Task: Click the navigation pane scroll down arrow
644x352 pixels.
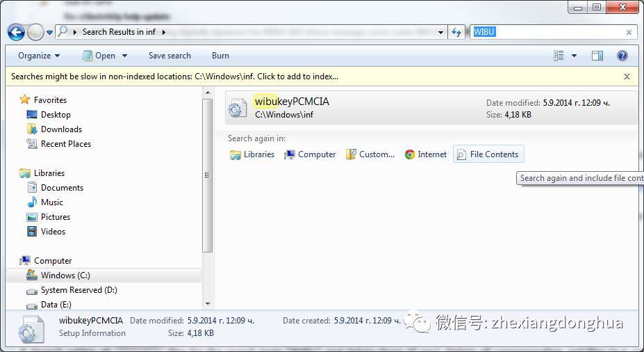Action: click(x=208, y=304)
